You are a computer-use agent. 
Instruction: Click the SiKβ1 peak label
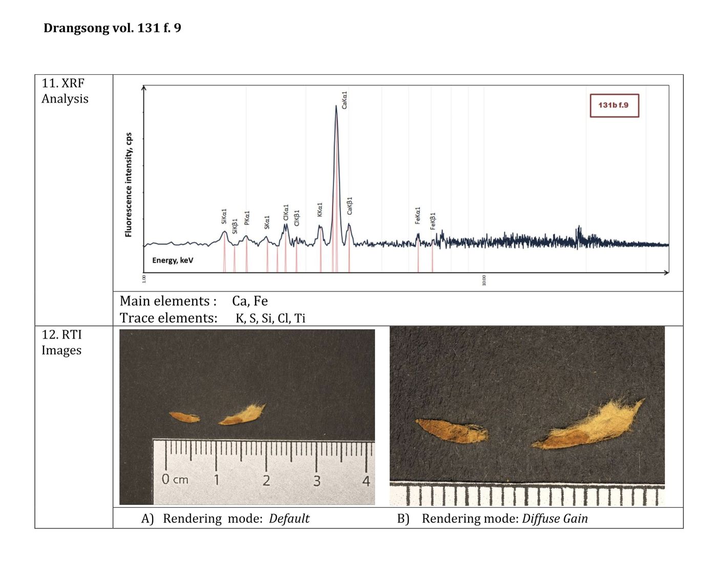[235, 225]
